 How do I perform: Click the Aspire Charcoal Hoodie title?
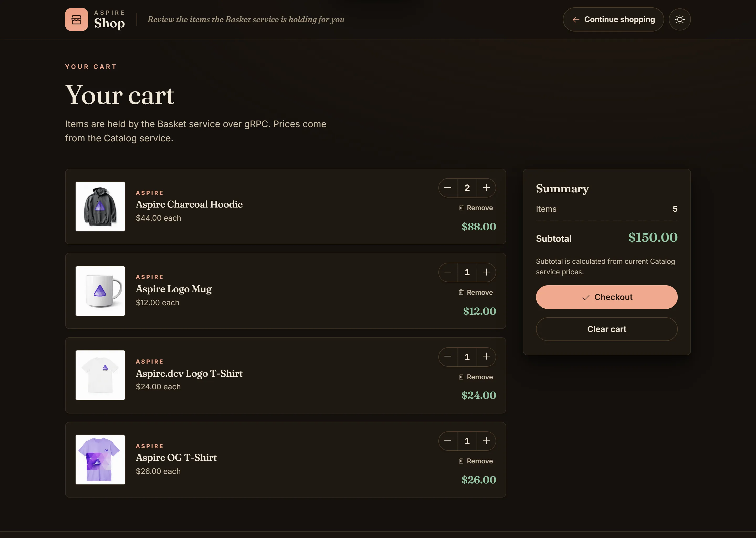tap(189, 204)
